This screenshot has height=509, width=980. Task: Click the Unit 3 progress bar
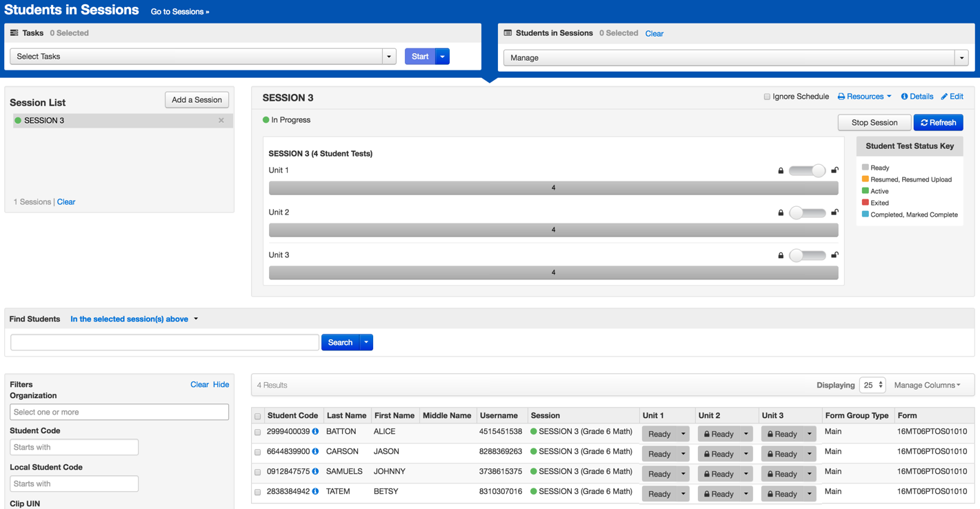pos(553,272)
